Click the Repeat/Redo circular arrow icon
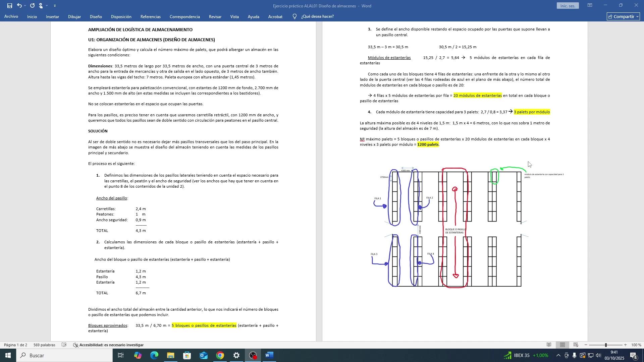Viewport: 644px width, 362px height. click(32, 6)
